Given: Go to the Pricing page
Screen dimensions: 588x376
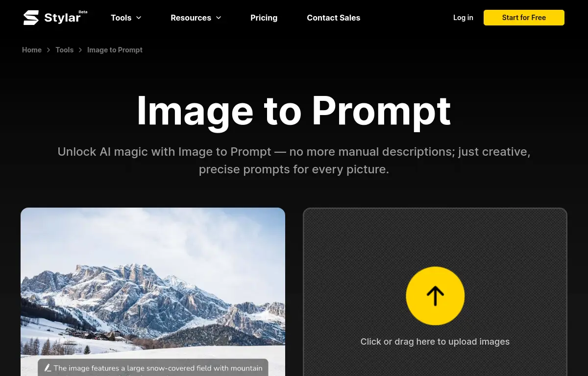Looking at the screenshot, I should [x=264, y=18].
